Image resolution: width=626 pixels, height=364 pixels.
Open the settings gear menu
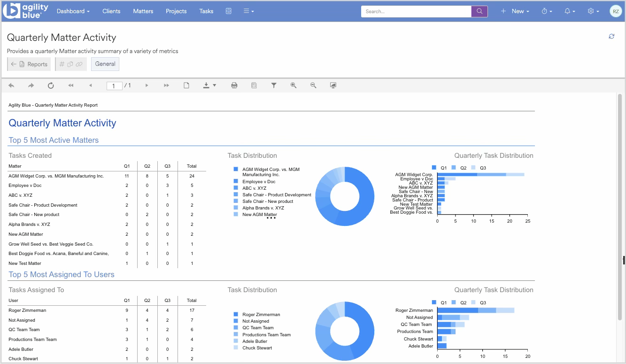594,11
